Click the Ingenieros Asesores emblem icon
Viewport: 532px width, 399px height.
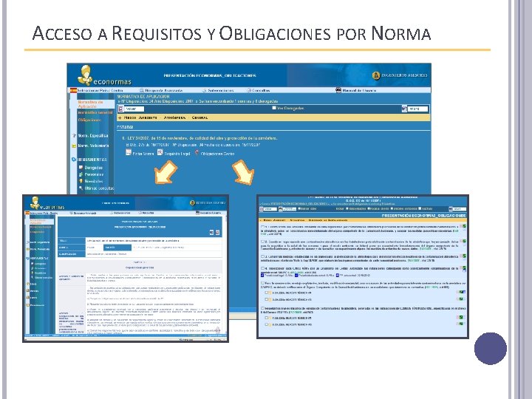[x=376, y=75]
